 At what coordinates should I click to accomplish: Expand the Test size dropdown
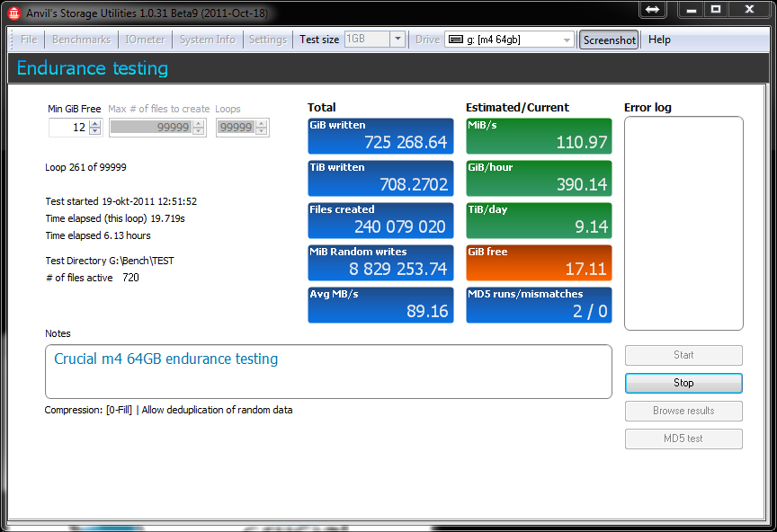pos(397,40)
